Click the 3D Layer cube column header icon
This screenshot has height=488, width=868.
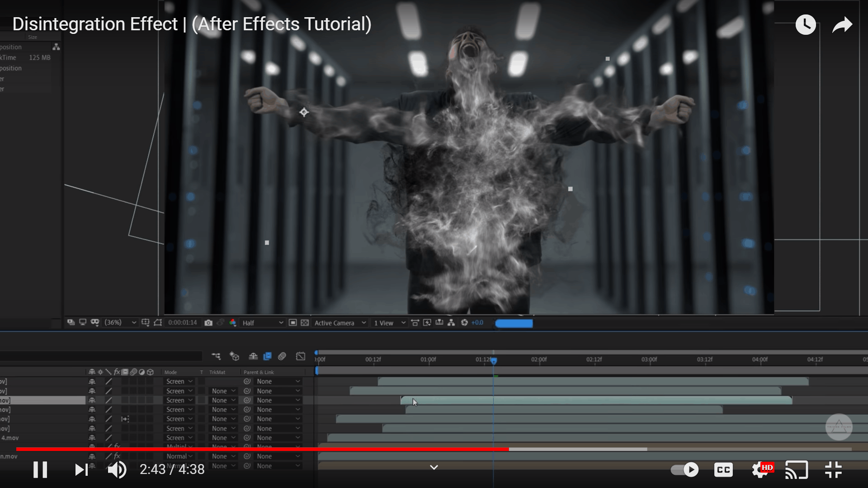point(151,372)
